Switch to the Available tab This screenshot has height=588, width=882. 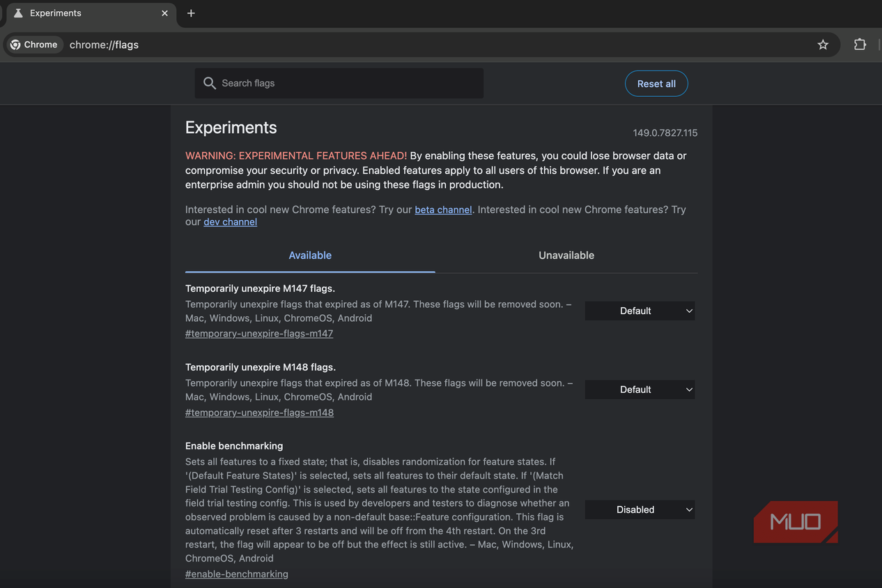tap(310, 256)
